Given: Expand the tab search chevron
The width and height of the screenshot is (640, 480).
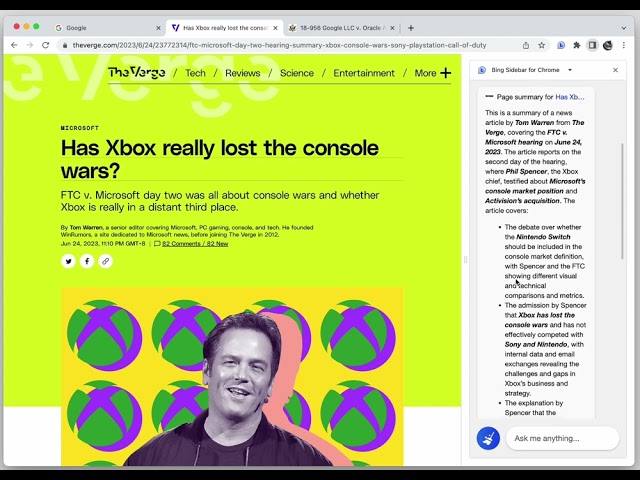Looking at the screenshot, I should pos(624,28).
